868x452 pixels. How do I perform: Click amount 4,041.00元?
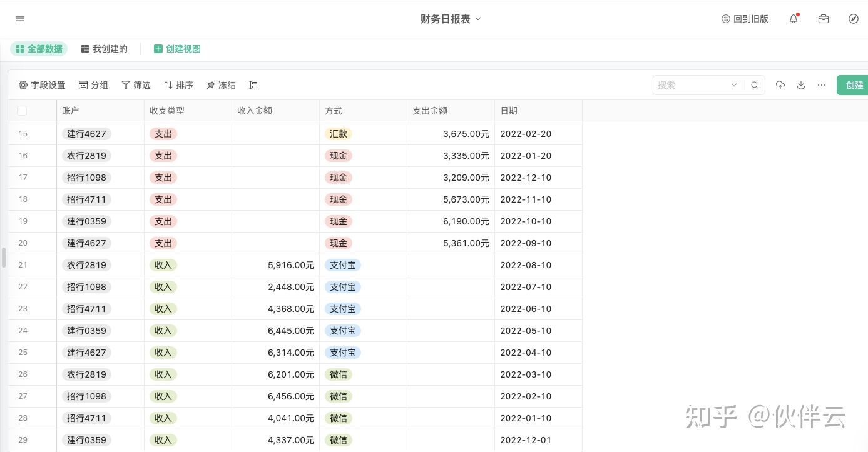[291, 418]
